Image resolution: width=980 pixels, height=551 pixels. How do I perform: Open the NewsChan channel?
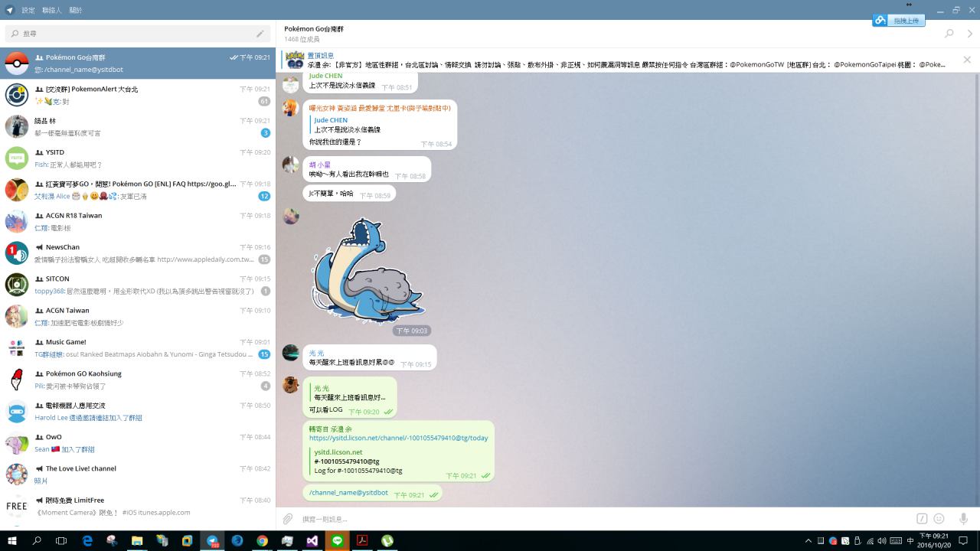click(138, 253)
